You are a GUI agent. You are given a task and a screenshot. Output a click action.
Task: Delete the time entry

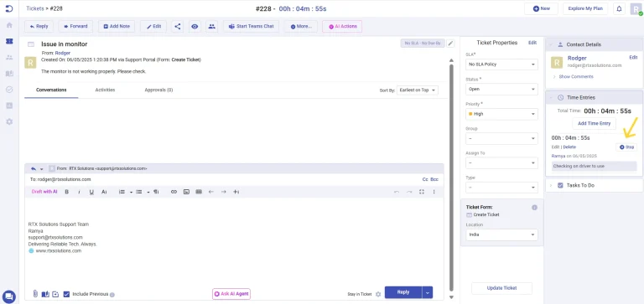(569, 147)
